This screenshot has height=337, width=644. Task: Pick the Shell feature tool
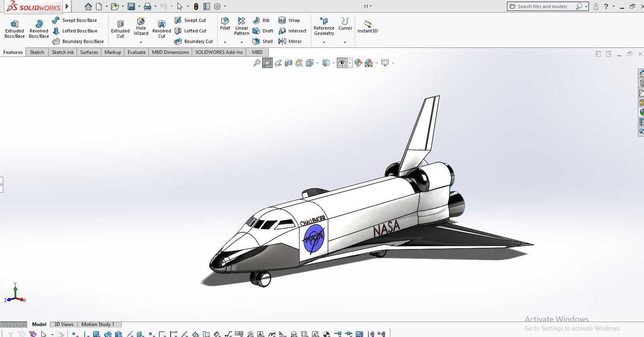click(263, 41)
